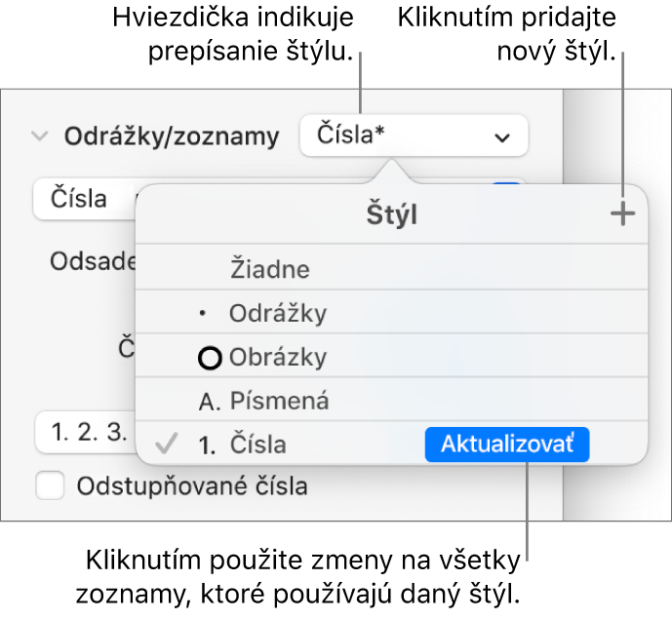Click the Odrážky/zoznamy section heading
672x619 pixels.
pos(172,137)
